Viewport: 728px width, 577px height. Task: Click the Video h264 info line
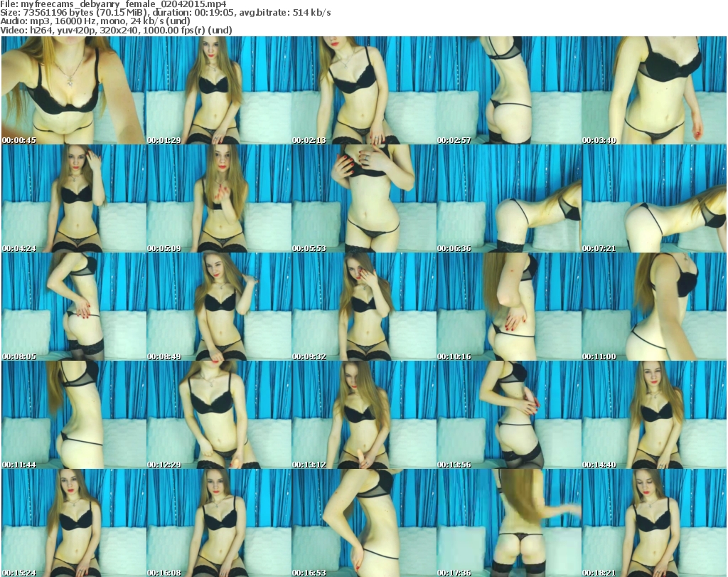122,31
